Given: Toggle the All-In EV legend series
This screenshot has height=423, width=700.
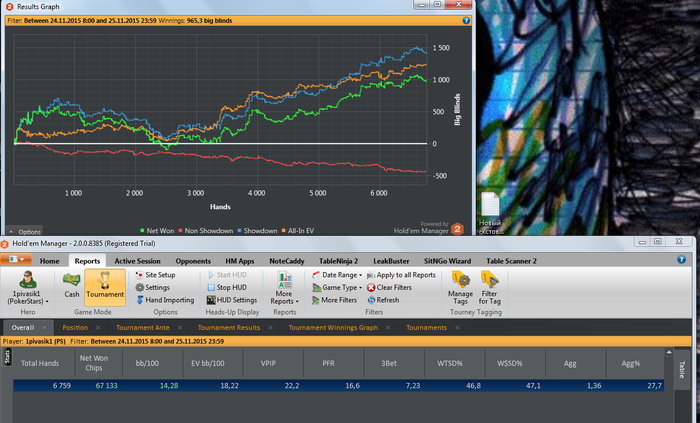Looking at the screenshot, I should pyautogui.click(x=297, y=231).
